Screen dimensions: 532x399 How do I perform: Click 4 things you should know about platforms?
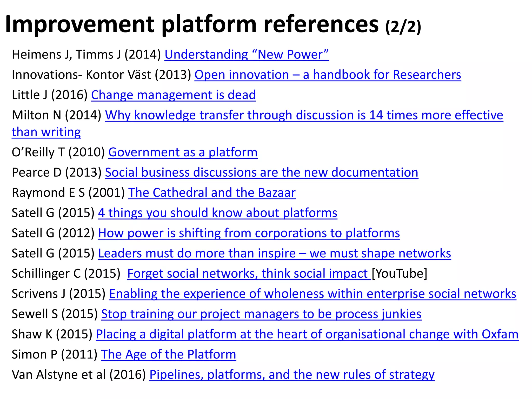(218, 213)
